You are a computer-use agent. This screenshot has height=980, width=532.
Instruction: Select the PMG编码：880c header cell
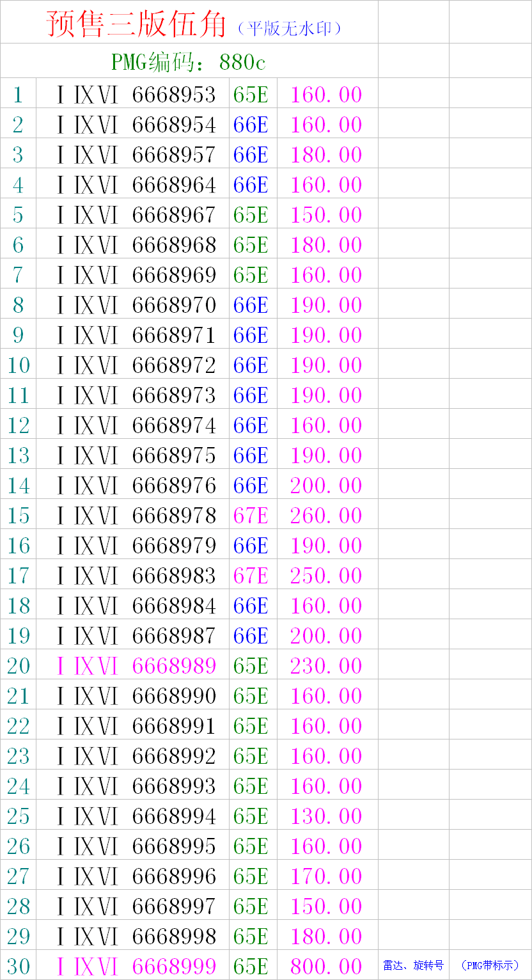[189, 61]
